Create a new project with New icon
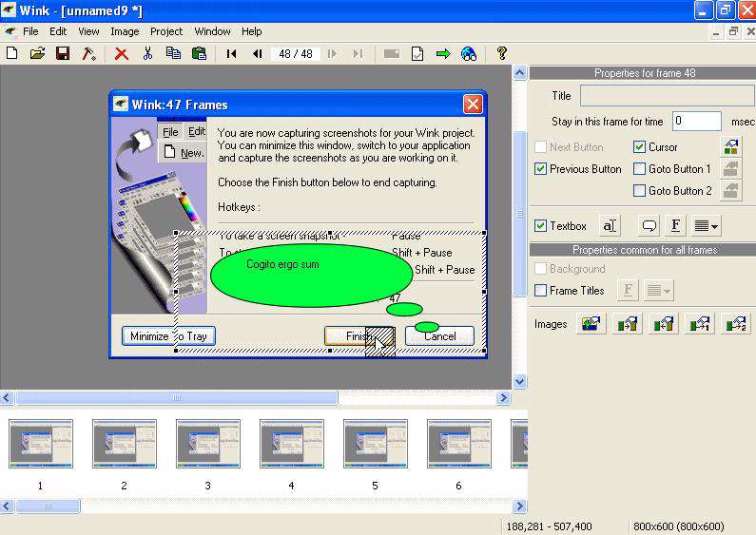The width and height of the screenshot is (756, 535). tap(12, 53)
